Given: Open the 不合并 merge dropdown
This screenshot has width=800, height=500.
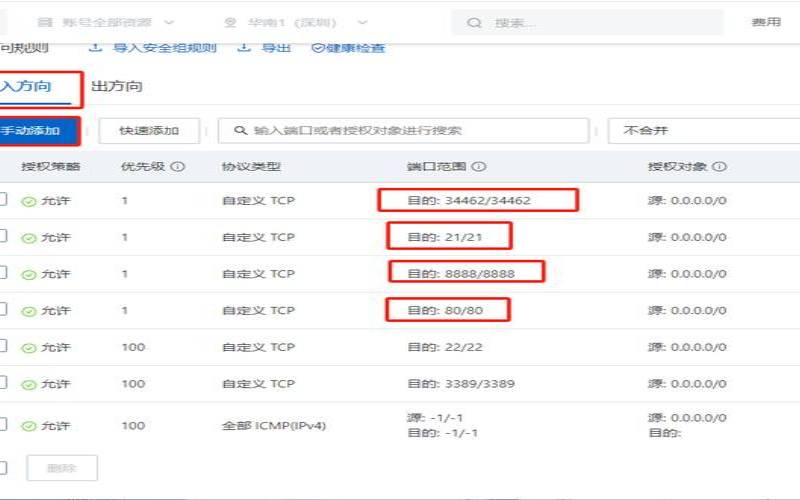Looking at the screenshot, I should [x=700, y=130].
